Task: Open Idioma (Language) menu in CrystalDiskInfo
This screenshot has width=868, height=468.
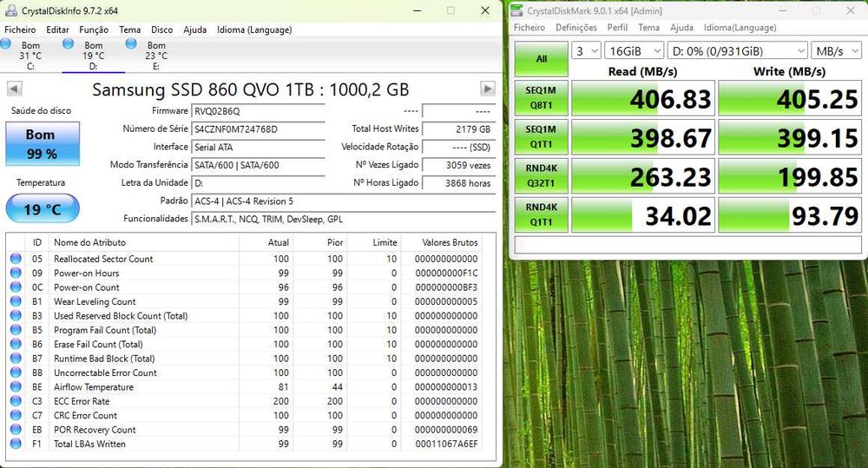Action: (254, 30)
